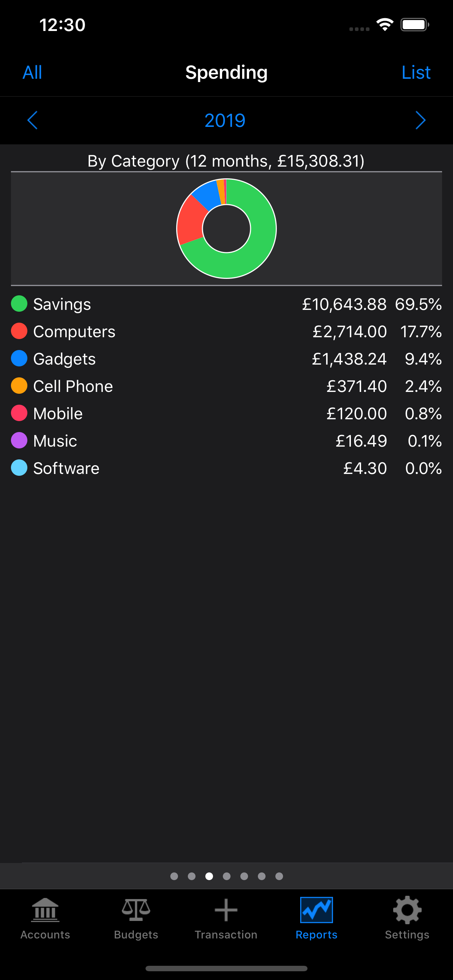Go to previous year with left chevron
This screenshot has width=453, height=980.
33,120
